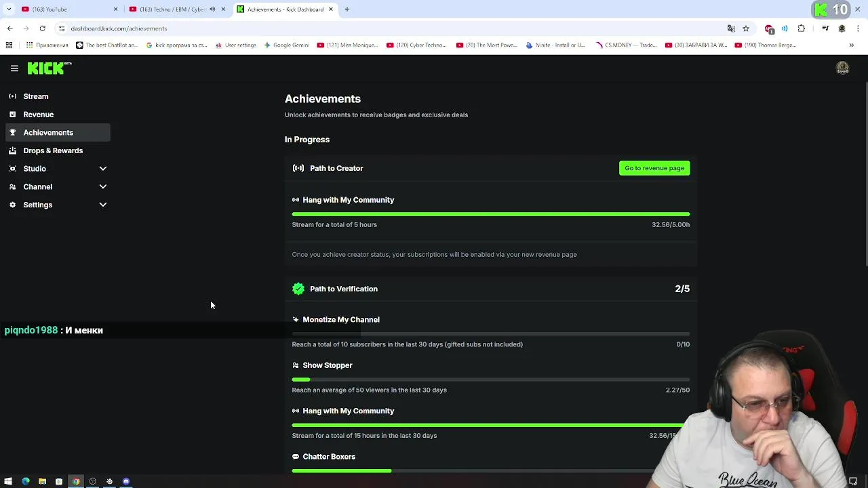Open the Chrome three-dot menu
Screen dimensions: 868x488
click(x=859, y=28)
